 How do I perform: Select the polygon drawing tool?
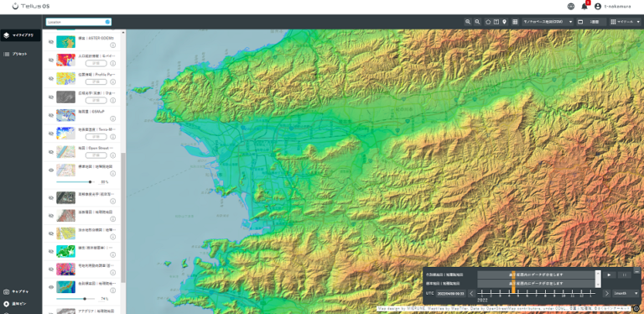pyautogui.click(x=488, y=22)
